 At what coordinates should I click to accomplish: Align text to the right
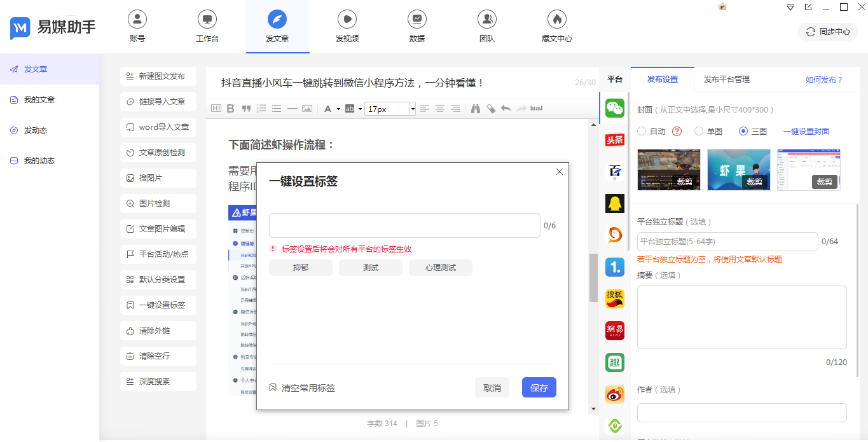point(455,109)
